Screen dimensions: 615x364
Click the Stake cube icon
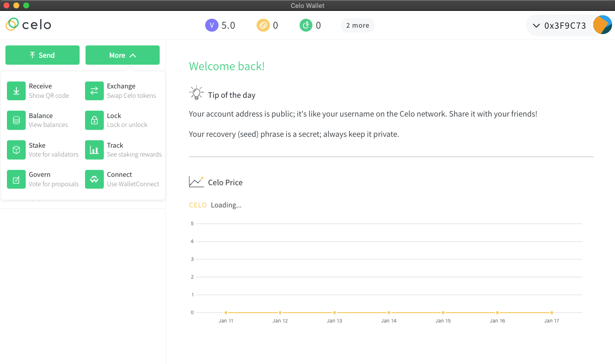pyautogui.click(x=16, y=150)
